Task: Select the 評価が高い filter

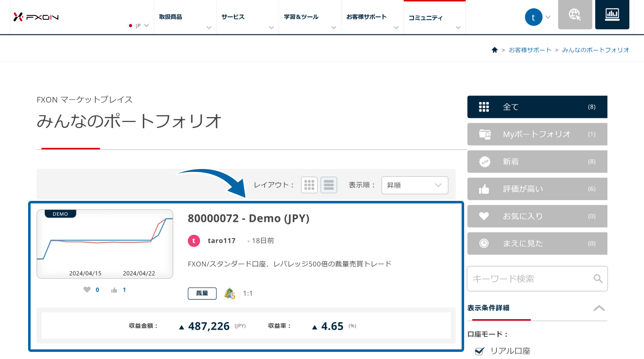Action: coord(538,189)
